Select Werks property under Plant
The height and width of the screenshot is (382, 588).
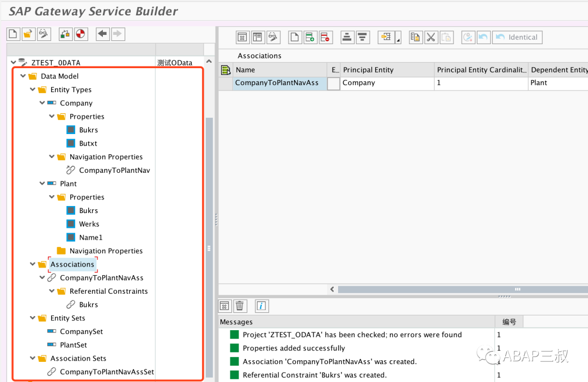click(x=89, y=224)
